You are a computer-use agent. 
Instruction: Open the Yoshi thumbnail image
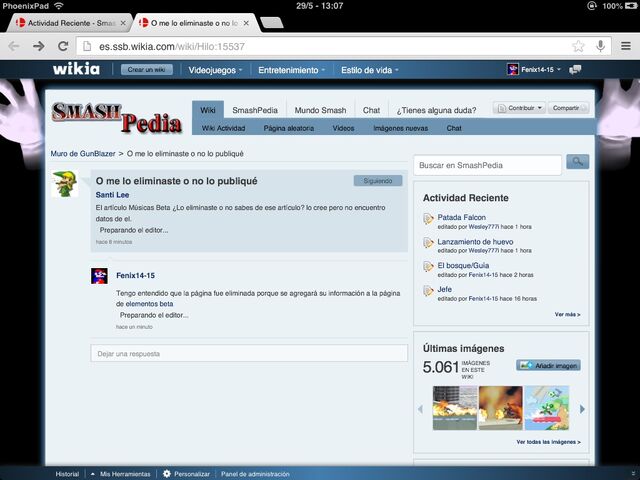click(x=547, y=408)
